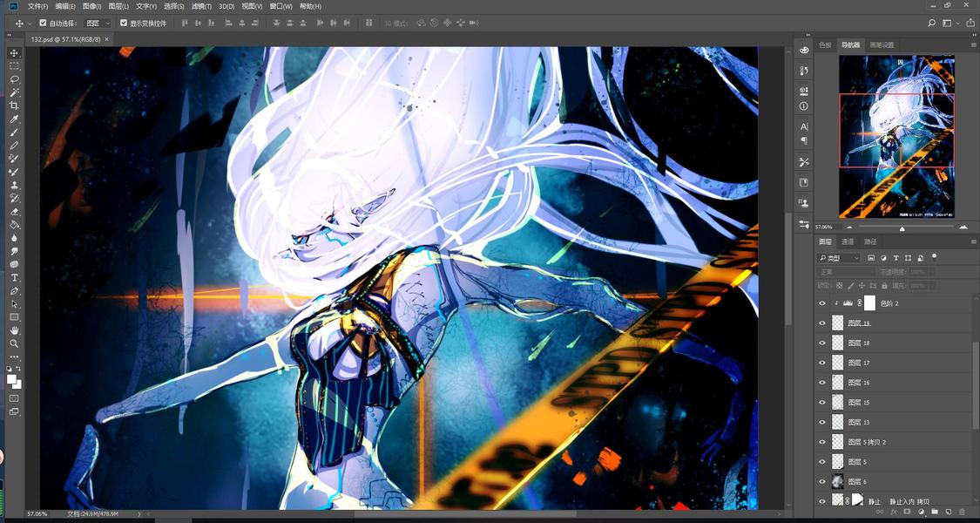Viewport: 980px width, 523px height.
Task: Filter layers by type T icon
Action: (896, 258)
